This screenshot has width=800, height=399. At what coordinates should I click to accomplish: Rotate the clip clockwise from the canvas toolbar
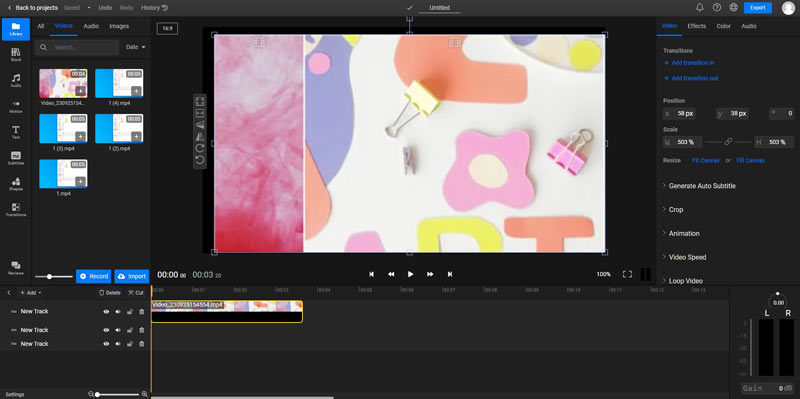point(200,148)
